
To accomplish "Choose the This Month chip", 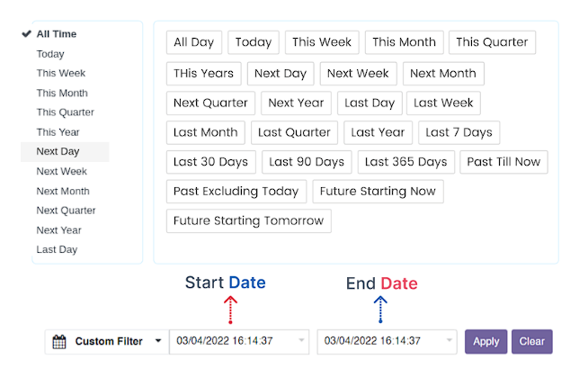I will [x=404, y=42].
